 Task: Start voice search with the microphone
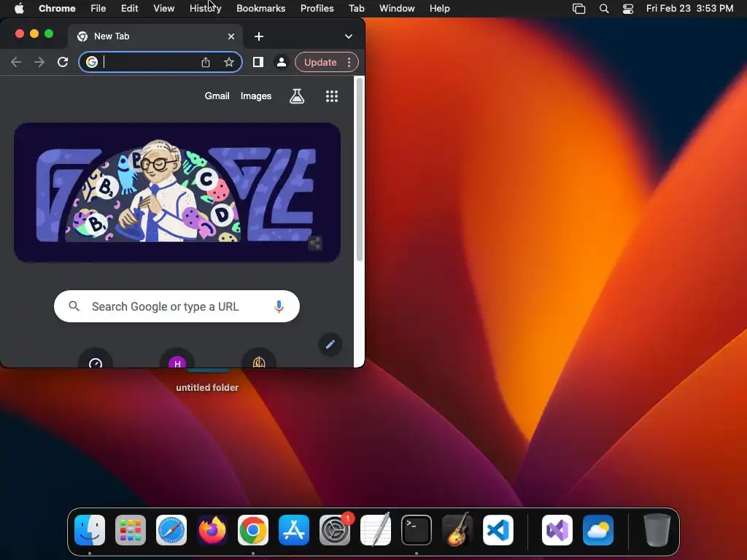point(279,307)
